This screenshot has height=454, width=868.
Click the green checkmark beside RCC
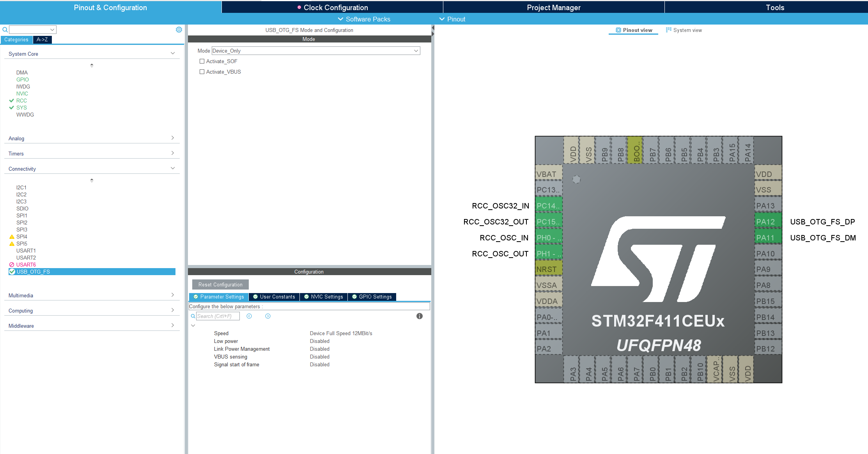pyautogui.click(x=12, y=101)
